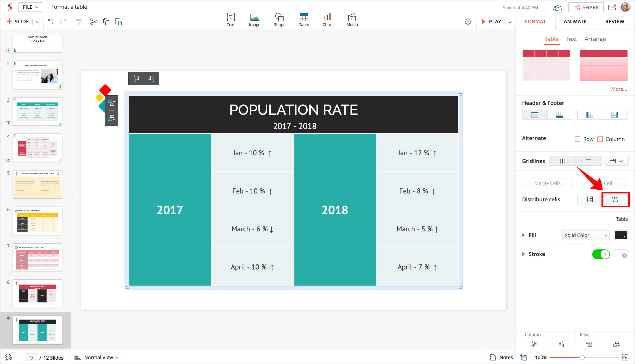Open the dark fill color swatch
Screen dimensions: 635x364
coord(620,235)
